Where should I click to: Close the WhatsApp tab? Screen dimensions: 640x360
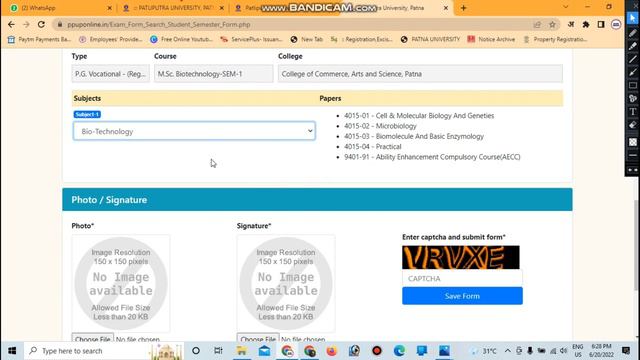click(x=109, y=8)
